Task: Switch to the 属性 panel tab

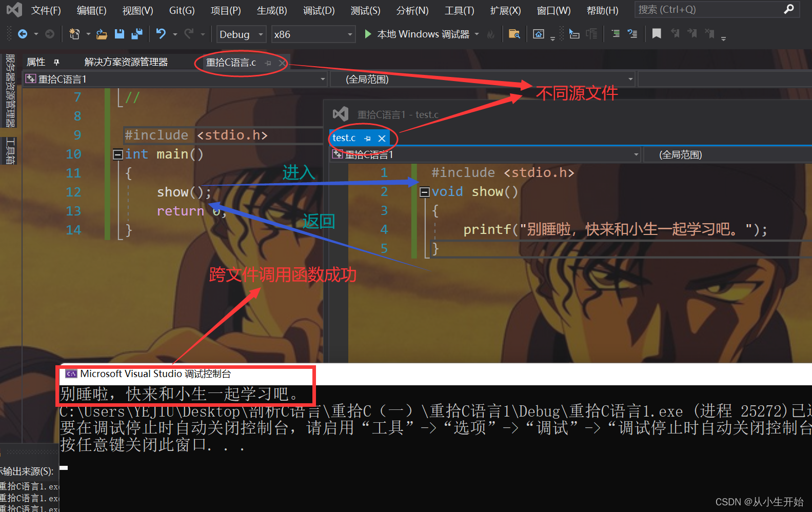Action: [36, 62]
